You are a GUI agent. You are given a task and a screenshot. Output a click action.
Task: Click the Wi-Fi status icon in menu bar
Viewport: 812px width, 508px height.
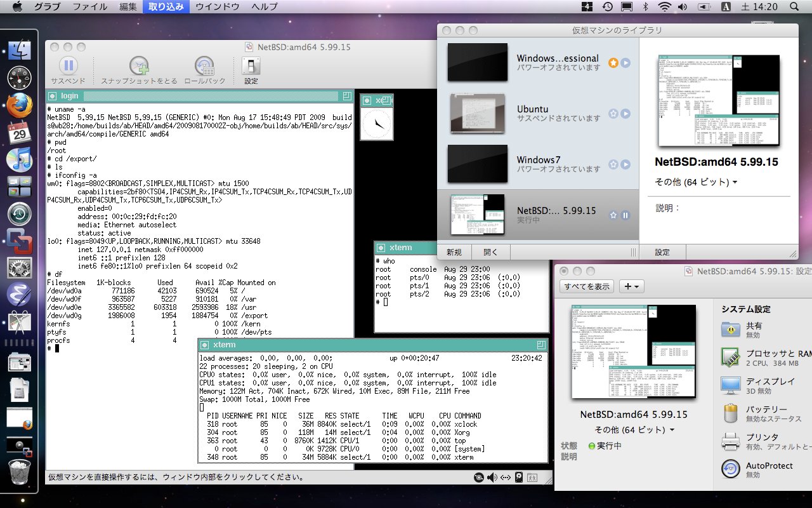coord(664,7)
